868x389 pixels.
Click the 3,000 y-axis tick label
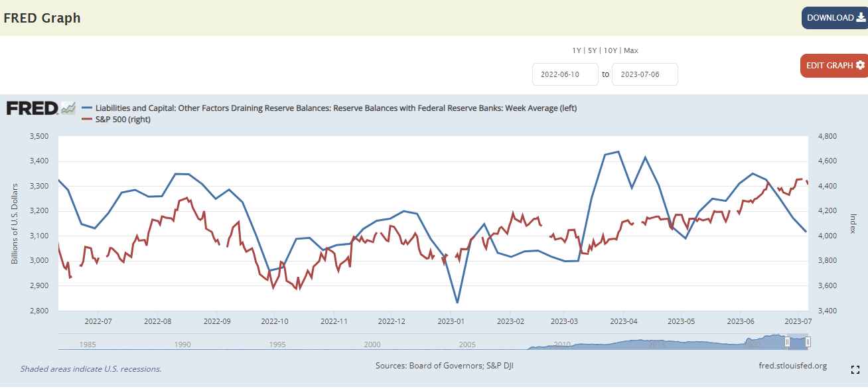[40, 261]
